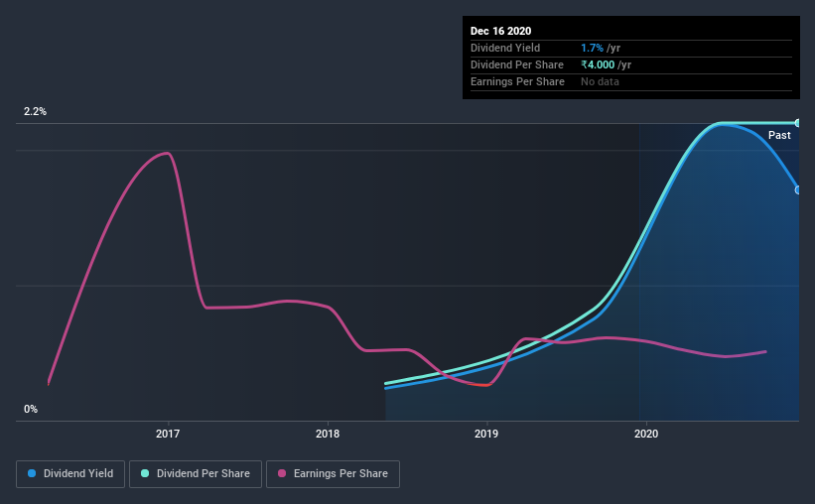815x504 pixels.
Task: Click the blue Dividend Yield legend dot
Action: tap(32, 473)
